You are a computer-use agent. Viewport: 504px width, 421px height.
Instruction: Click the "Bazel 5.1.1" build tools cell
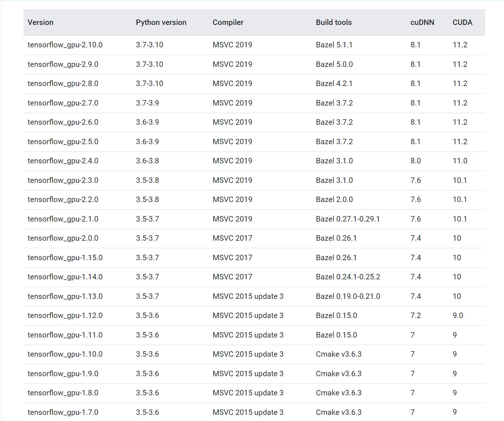click(334, 45)
